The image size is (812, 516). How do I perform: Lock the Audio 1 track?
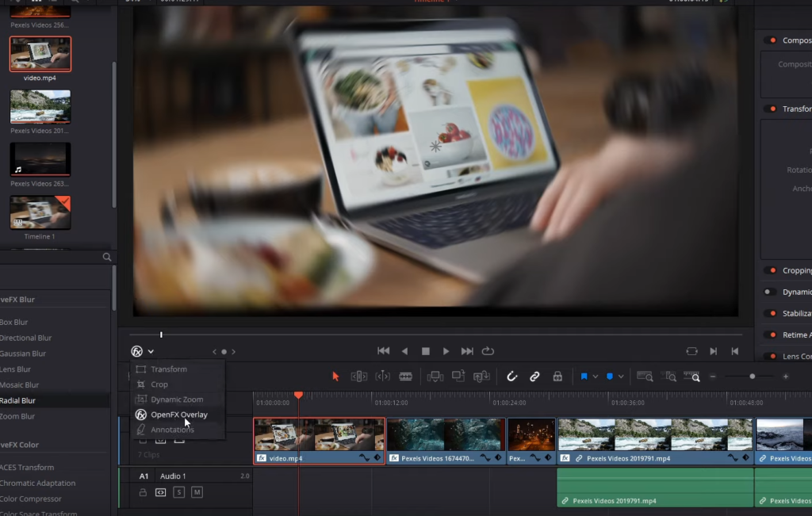[x=143, y=492]
